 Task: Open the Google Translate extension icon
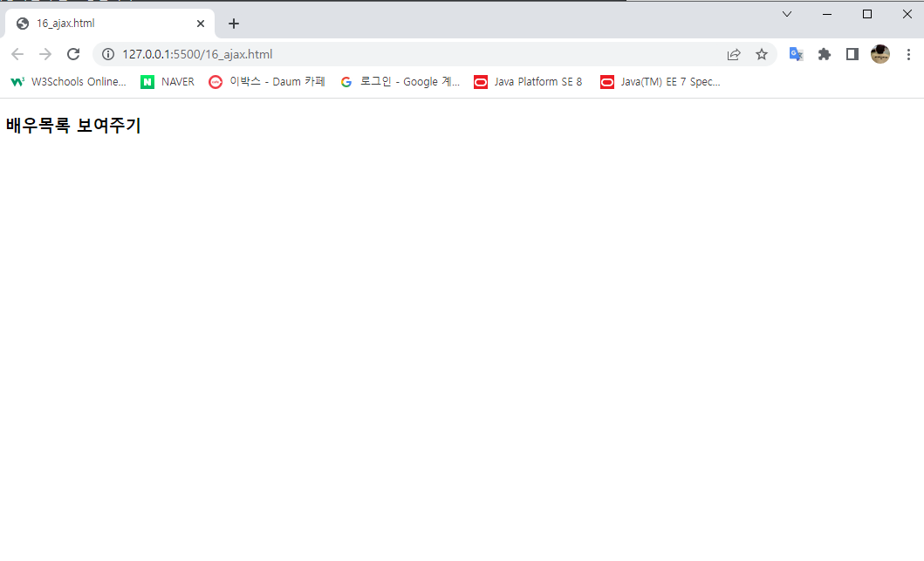(796, 54)
